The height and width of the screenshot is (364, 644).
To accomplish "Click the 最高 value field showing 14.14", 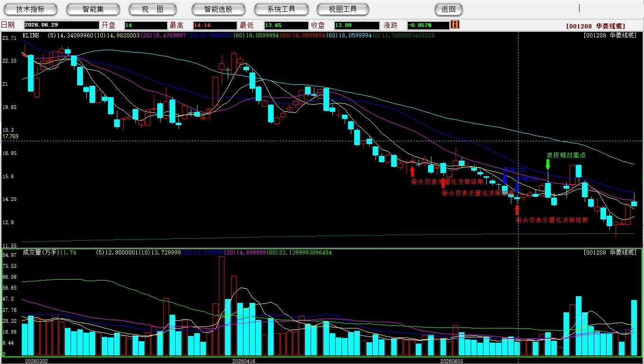I will tap(215, 25).
